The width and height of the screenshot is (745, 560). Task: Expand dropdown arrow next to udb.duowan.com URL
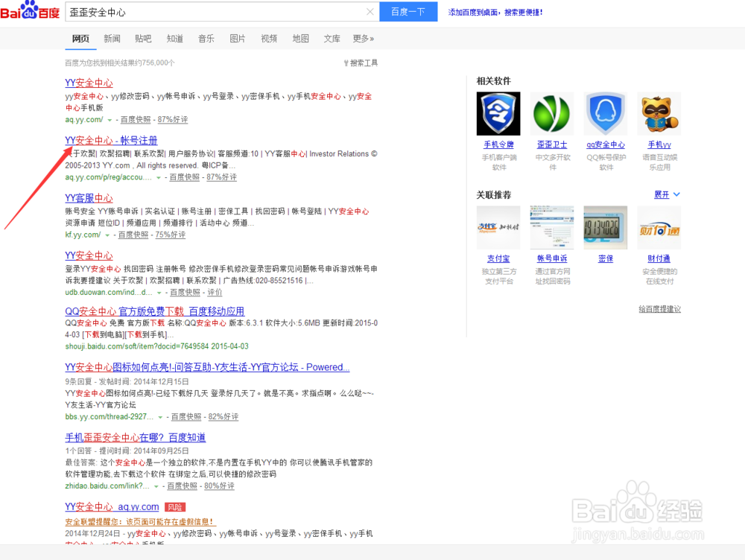pos(159,293)
